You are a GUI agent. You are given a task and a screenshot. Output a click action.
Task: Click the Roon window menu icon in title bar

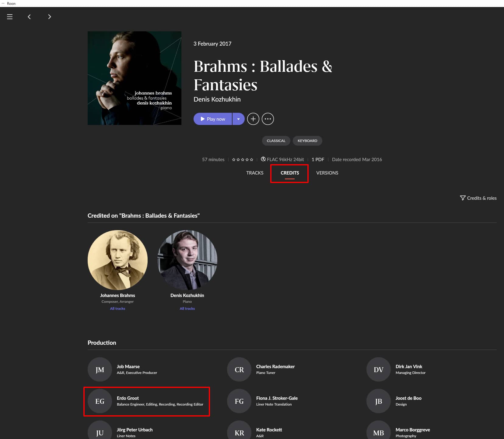coord(3,3)
